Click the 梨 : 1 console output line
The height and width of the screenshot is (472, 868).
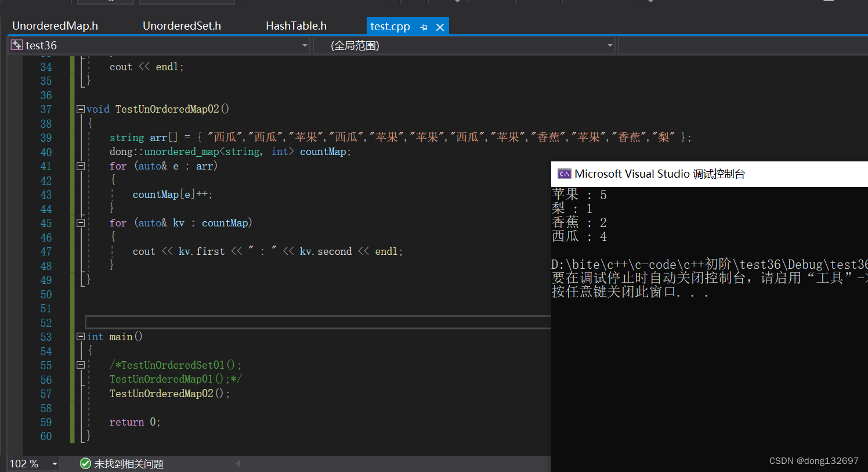(572, 208)
